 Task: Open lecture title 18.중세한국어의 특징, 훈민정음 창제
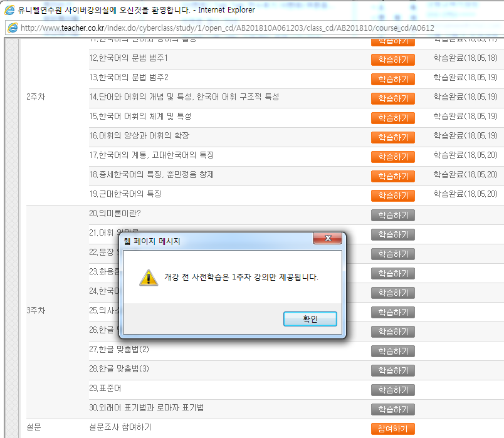coord(152,175)
